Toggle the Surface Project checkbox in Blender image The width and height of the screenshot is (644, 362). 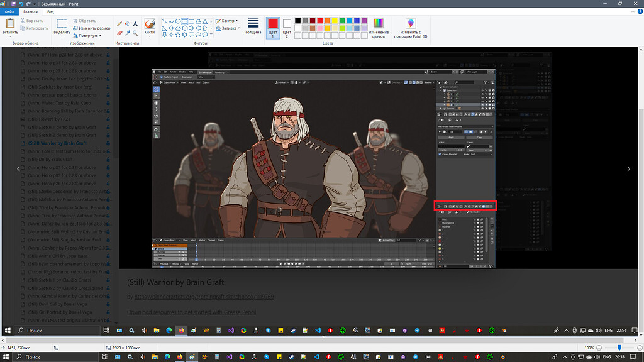tap(162, 77)
